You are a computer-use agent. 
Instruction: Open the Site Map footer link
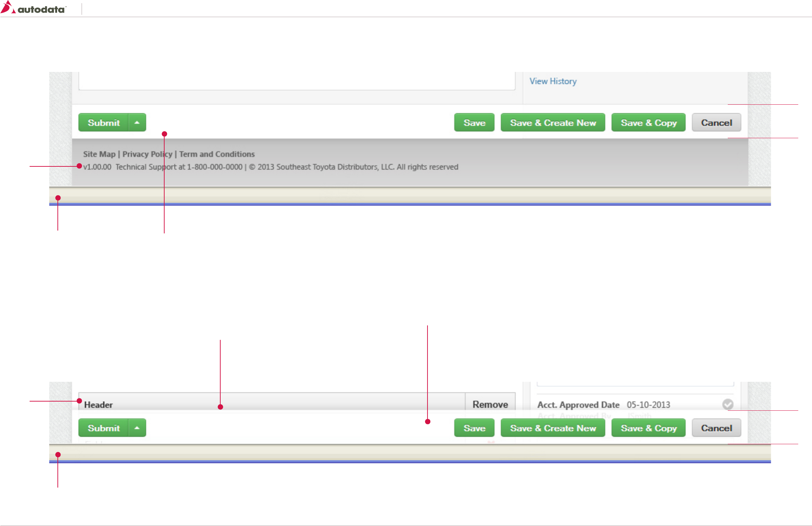tap(99, 154)
